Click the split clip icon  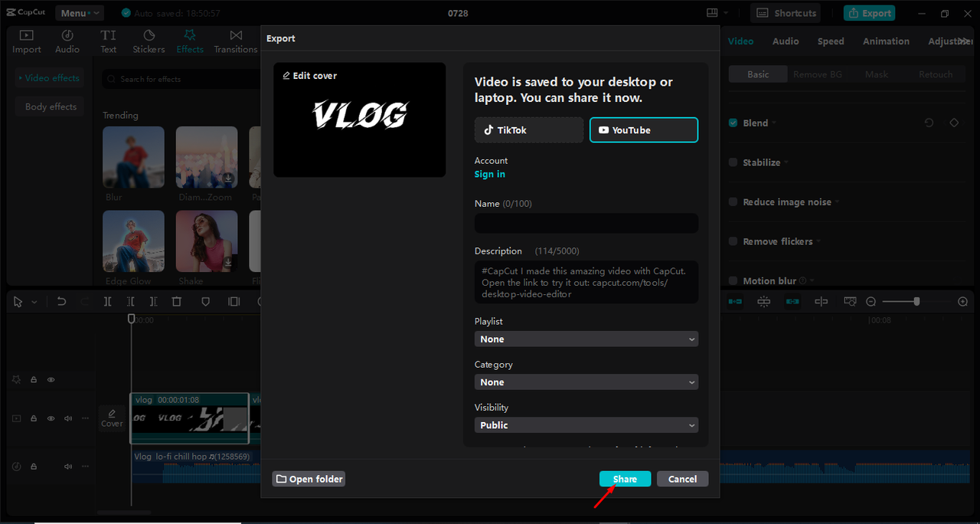pyautogui.click(x=108, y=302)
